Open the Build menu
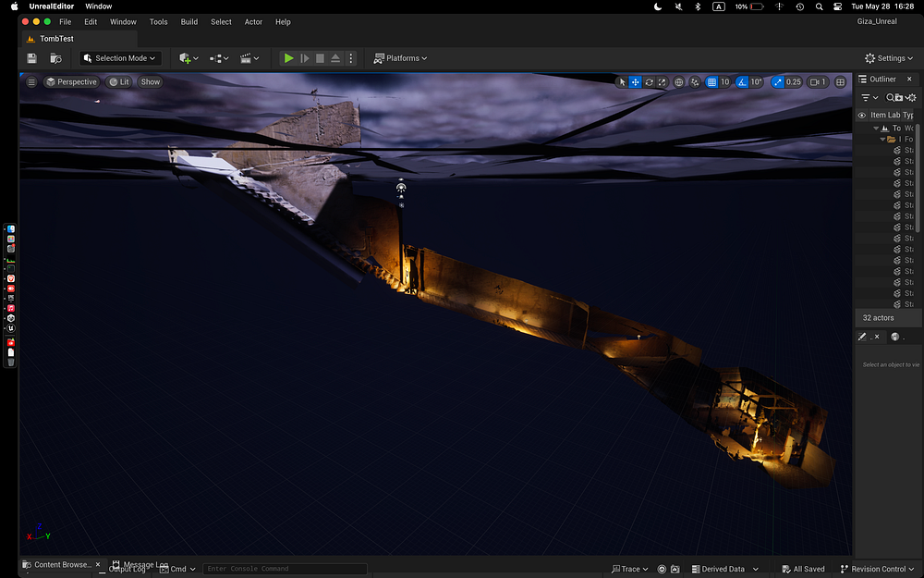The height and width of the screenshot is (578, 924). click(x=188, y=21)
